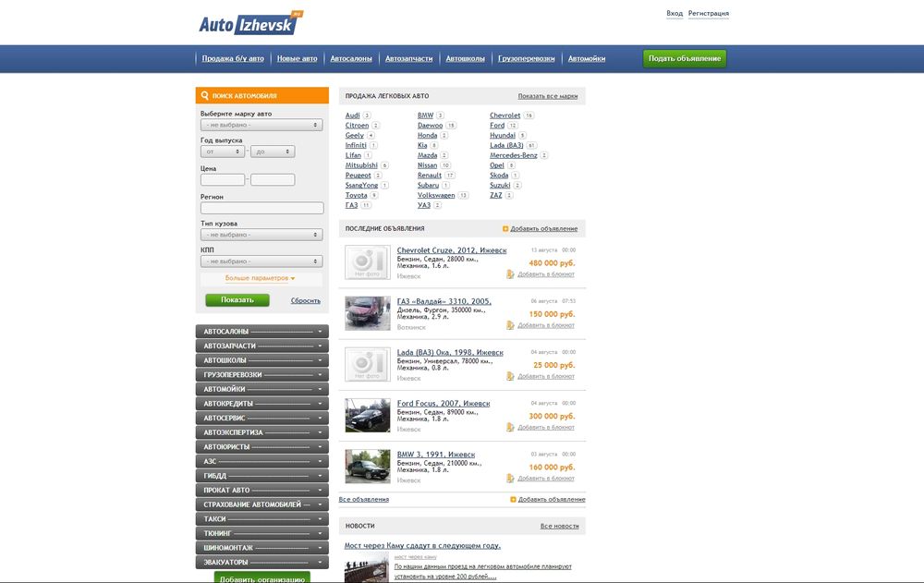
Task: Click notepad icon for Ford Focus listing
Action: [510, 428]
